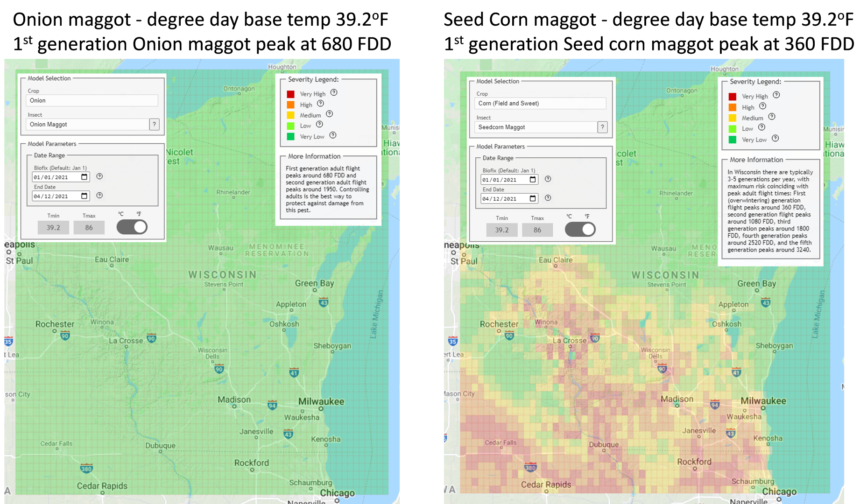Click the Oshkosh label on the Seed Corn map
This screenshot has height=504, width=867.
(x=726, y=324)
